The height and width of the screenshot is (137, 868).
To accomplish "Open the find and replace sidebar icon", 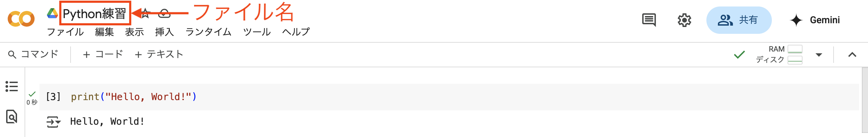I will pos(12,117).
